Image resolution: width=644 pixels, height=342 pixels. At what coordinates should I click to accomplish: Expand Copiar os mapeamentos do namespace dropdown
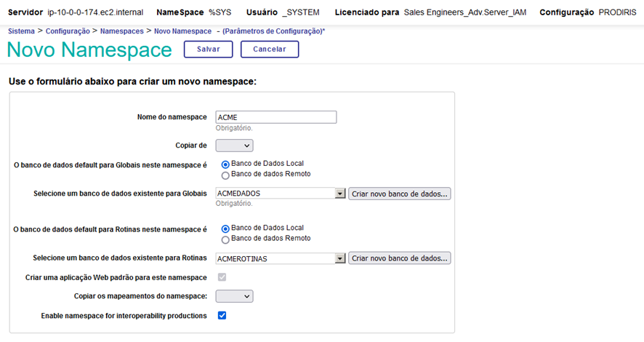234,296
